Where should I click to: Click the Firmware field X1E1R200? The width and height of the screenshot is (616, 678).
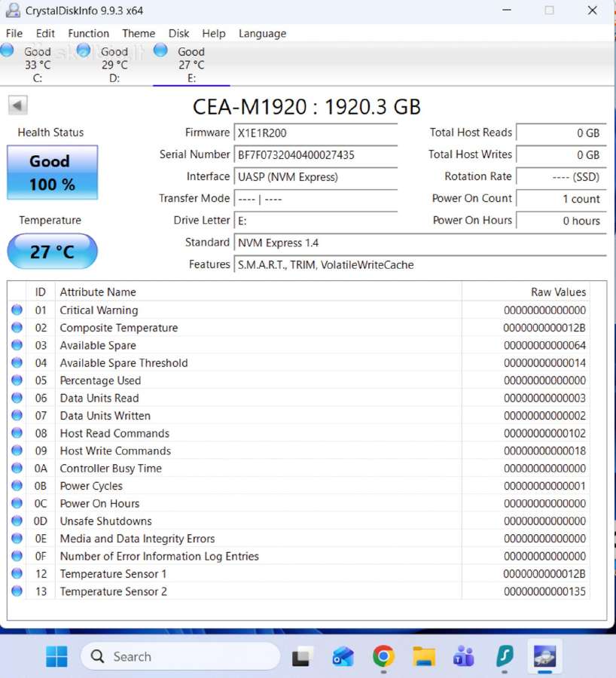(x=316, y=133)
